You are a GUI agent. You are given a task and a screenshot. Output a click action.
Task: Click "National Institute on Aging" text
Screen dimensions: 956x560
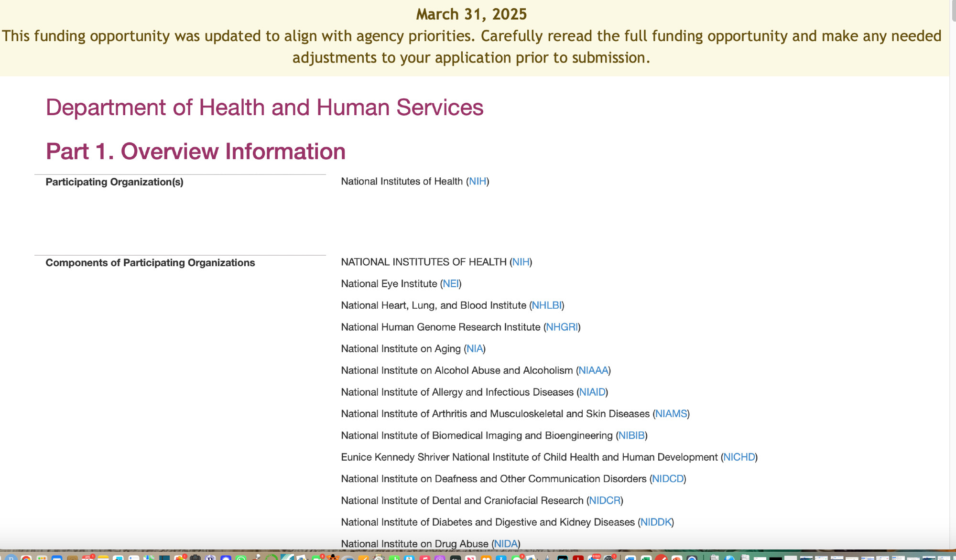[x=401, y=349]
